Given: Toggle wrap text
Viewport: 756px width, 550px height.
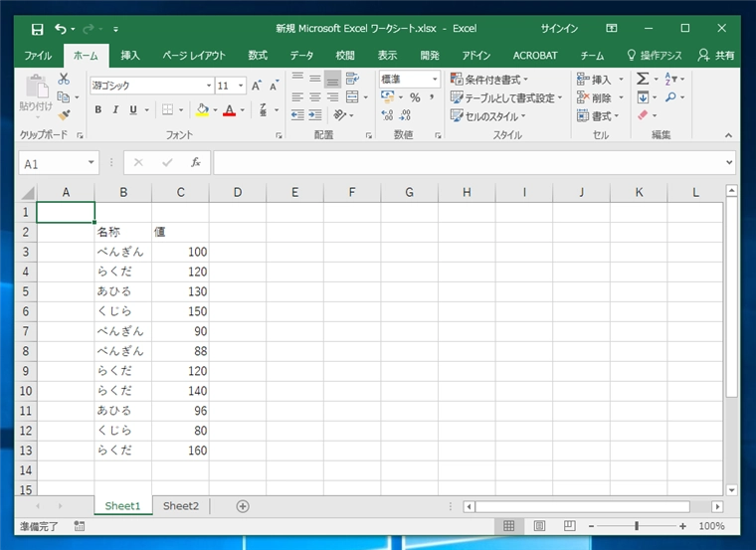Looking at the screenshot, I should [352, 78].
